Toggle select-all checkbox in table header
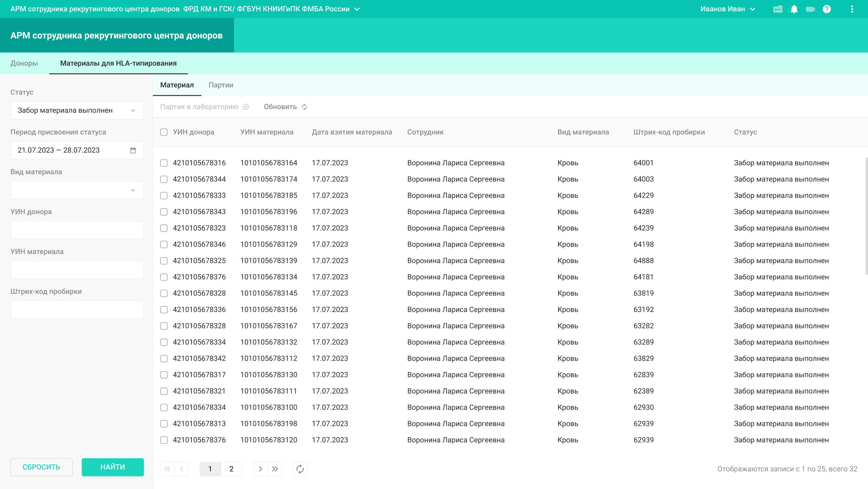The height and width of the screenshot is (489, 868). tap(164, 132)
